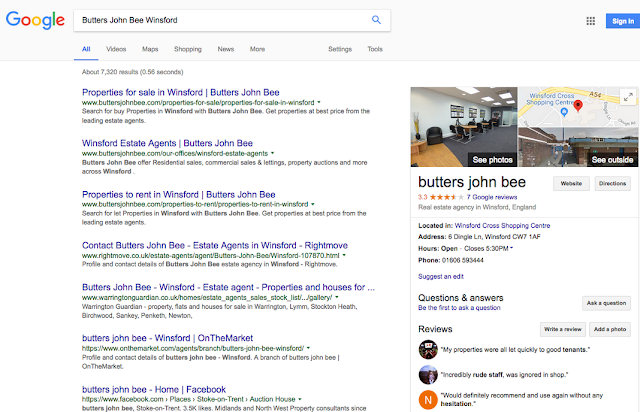Open 'Winsford Cross Shopping Centre' link
The height and width of the screenshot is (412, 640).
click(x=502, y=226)
